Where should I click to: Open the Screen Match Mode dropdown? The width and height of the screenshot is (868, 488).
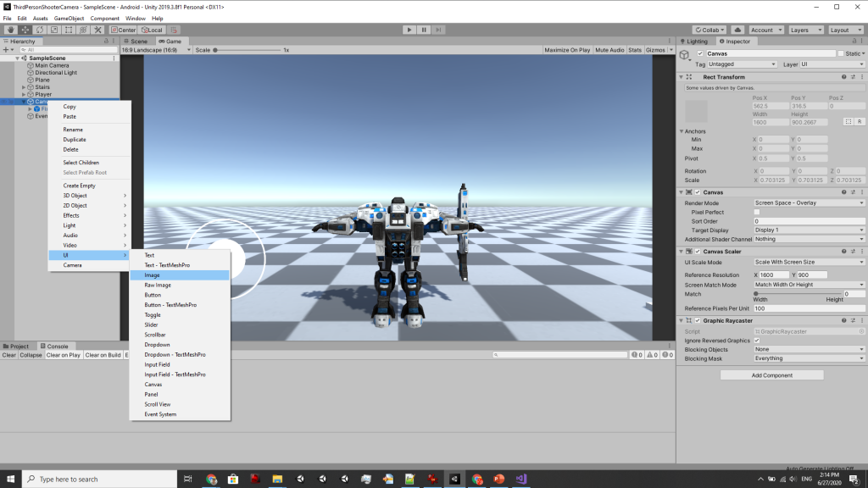click(x=809, y=285)
